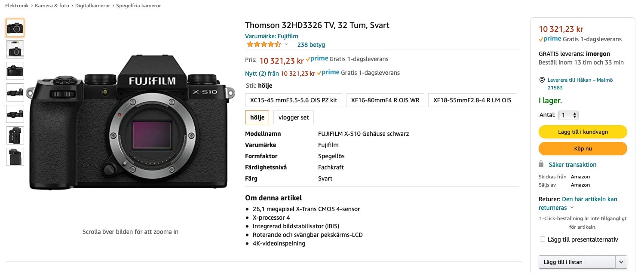Click the Prime logo in the Nytt (2) från row
The width and height of the screenshot is (644, 273).
tap(328, 73)
